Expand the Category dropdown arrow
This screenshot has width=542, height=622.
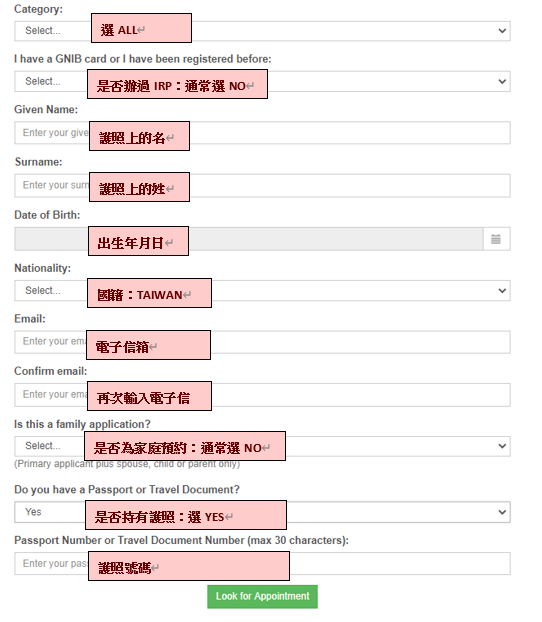click(x=502, y=31)
